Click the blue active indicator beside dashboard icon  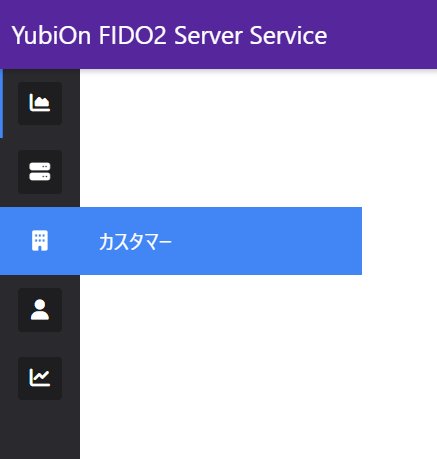[x=1, y=103]
